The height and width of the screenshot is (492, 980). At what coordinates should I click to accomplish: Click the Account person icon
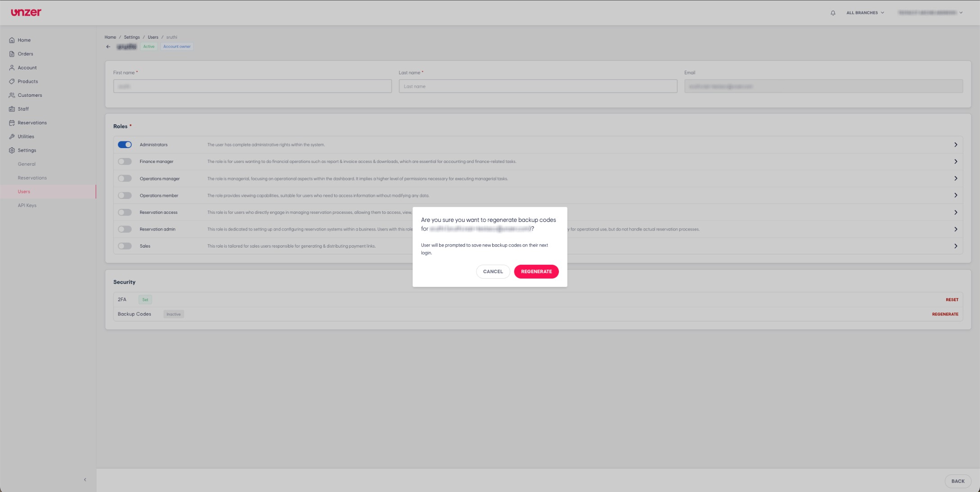pos(12,68)
